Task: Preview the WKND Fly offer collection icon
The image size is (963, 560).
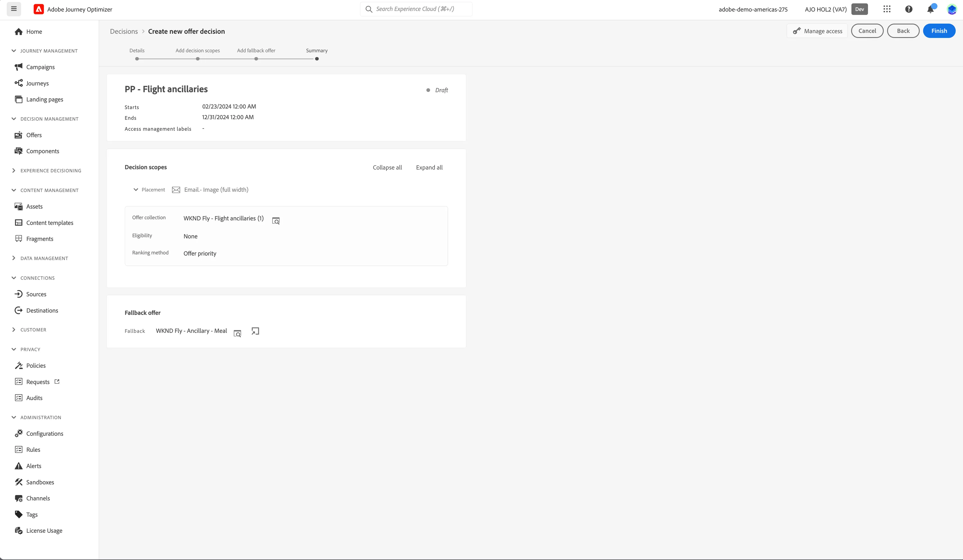Action: [275, 221]
